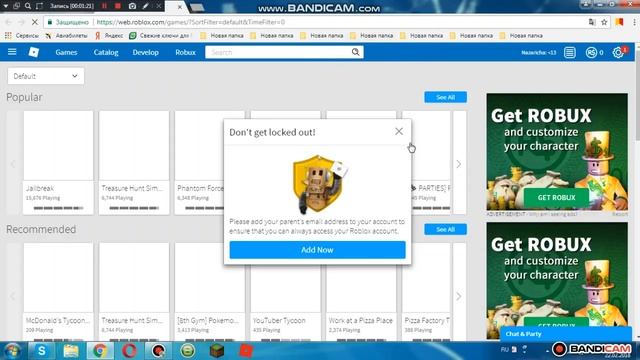Click the RU language indicator in system tray
The width and height of the screenshot is (640, 360).
click(504, 349)
